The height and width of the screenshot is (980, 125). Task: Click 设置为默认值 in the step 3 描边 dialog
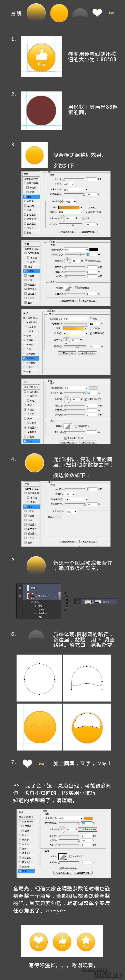(67, 231)
